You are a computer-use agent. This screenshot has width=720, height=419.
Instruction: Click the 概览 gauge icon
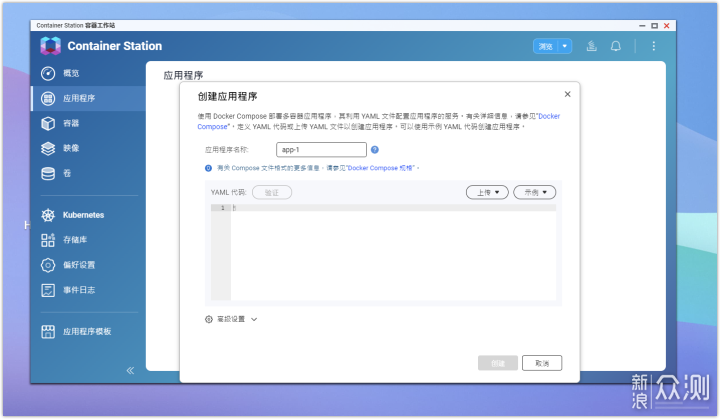click(48, 73)
